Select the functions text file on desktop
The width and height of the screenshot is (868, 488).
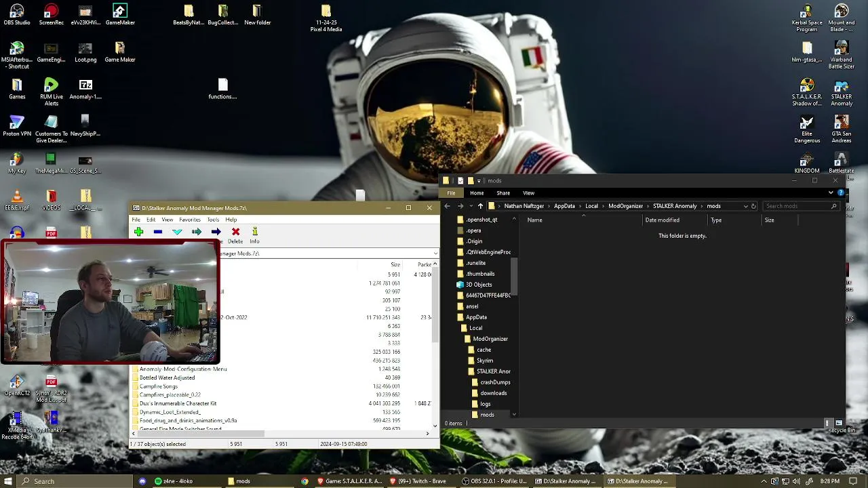coord(222,89)
